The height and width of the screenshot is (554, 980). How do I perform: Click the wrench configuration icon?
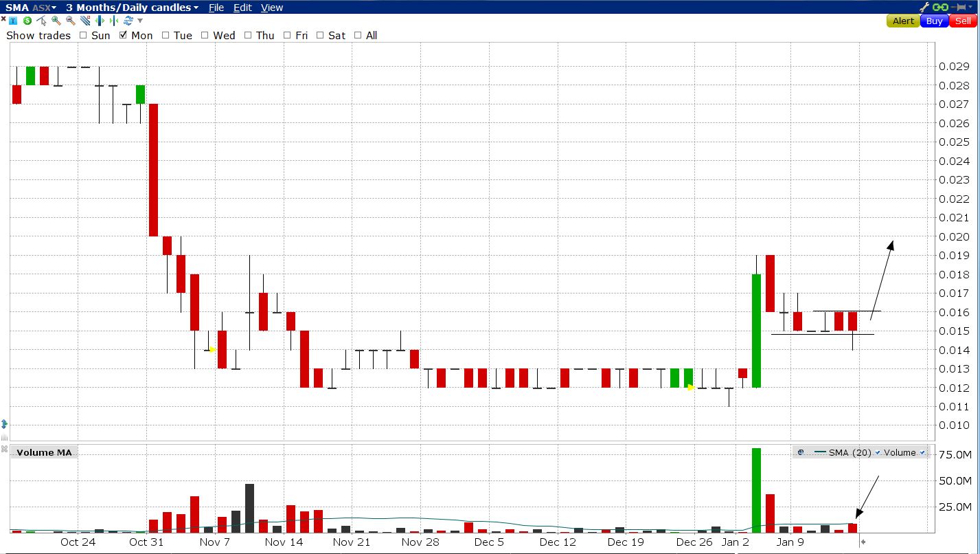[x=924, y=7]
